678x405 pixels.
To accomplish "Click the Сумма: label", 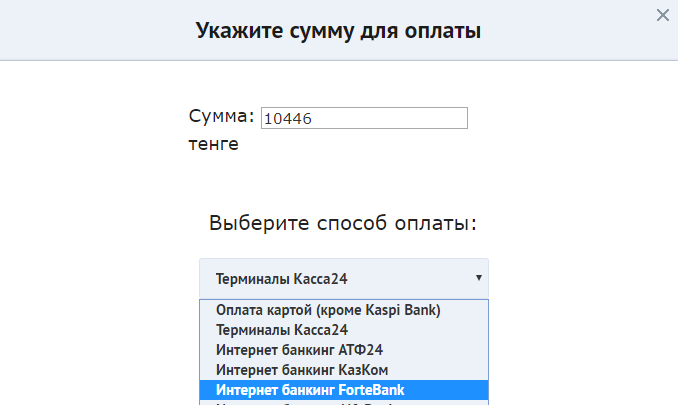I will 221,116.
